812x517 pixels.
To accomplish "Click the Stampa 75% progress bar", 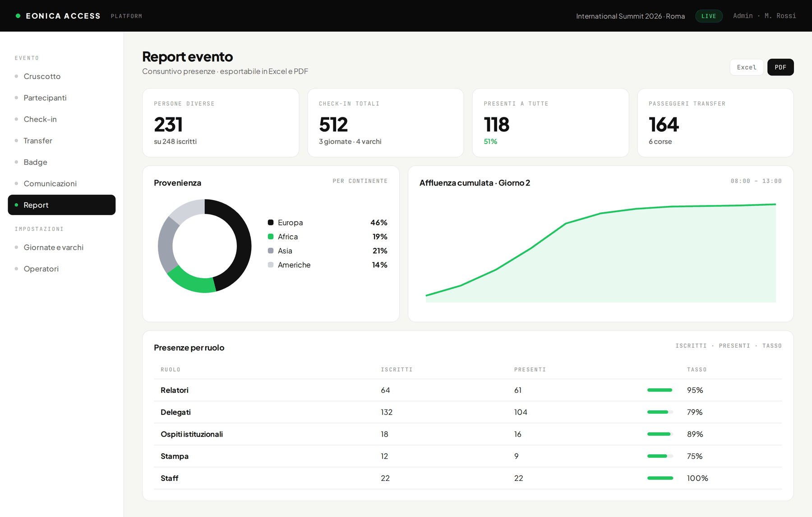I will coord(660,456).
